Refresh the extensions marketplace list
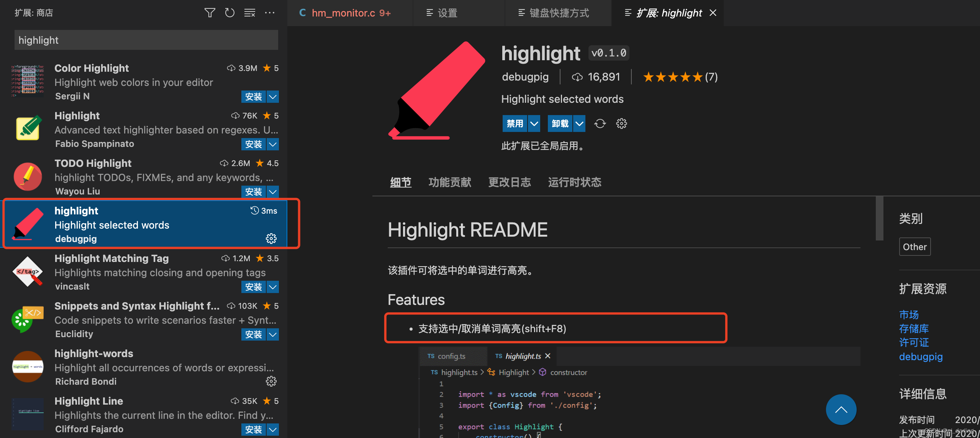Image resolution: width=980 pixels, height=438 pixels. coord(229,13)
